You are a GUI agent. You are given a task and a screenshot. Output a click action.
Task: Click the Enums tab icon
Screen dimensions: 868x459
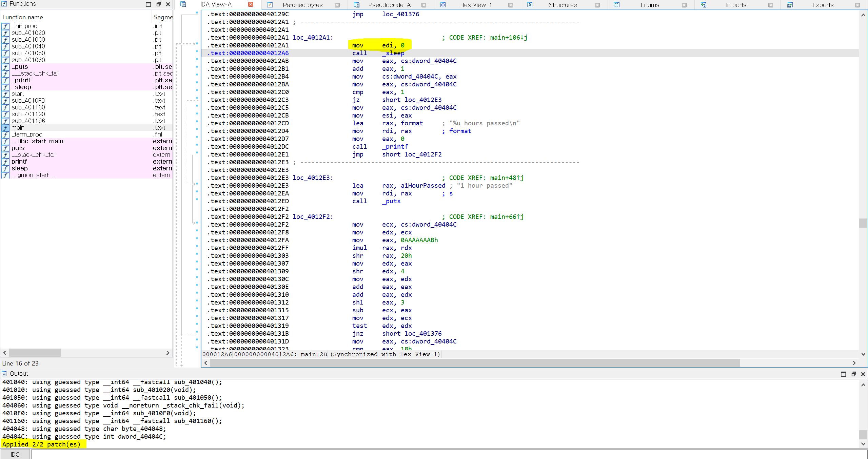point(617,5)
